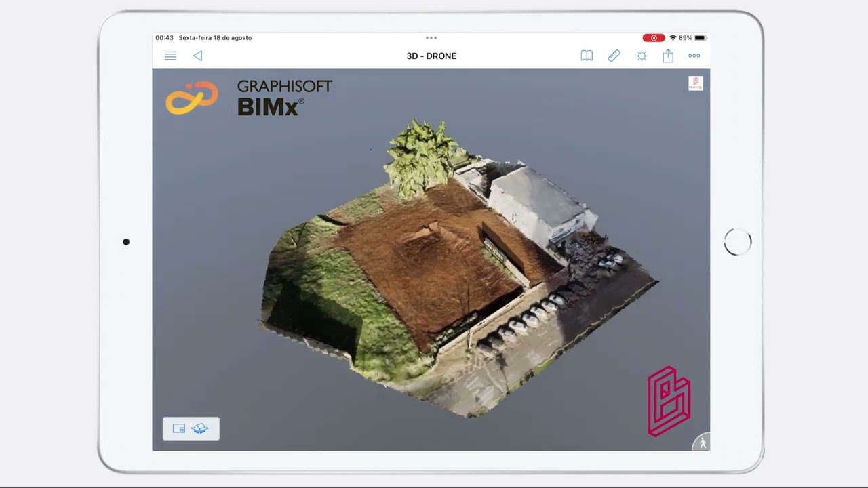Tap the 3D - DRONE title
This screenshot has width=868, height=488.
point(431,56)
